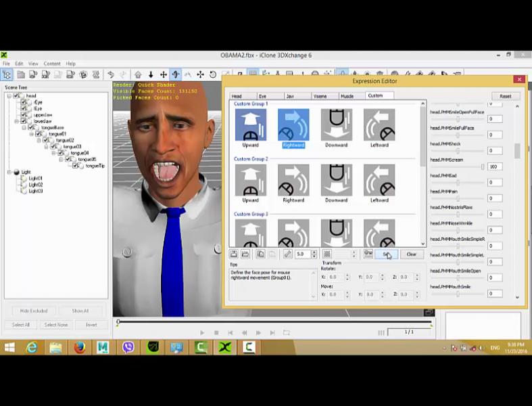Toggle the tongue04 checkbox
Screen dimensions: 532x406
[60, 153]
